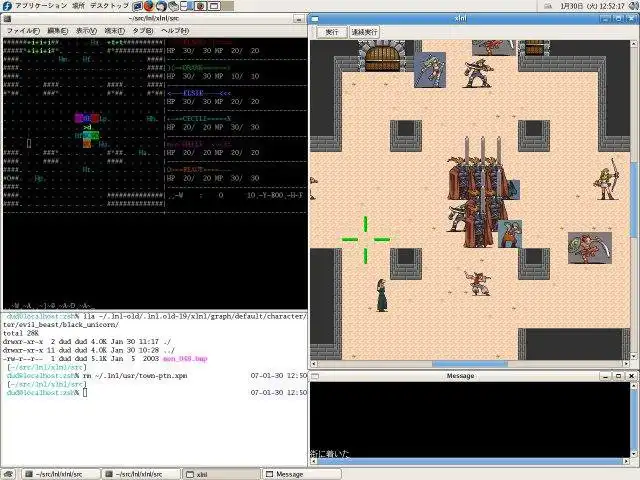Viewport: 640px width, 480px height.
Task: Launch Thunderbird mail icon in top panel
Action: coord(162,6)
